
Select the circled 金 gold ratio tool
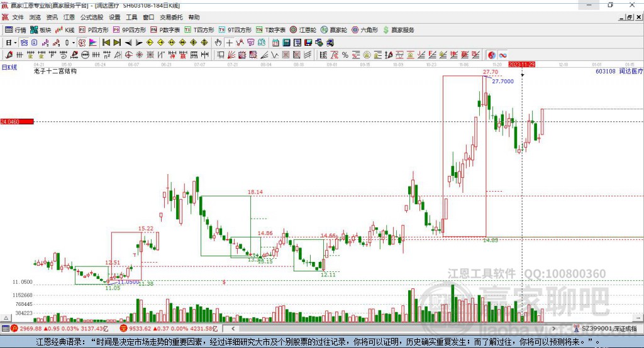click(x=367, y=55)
